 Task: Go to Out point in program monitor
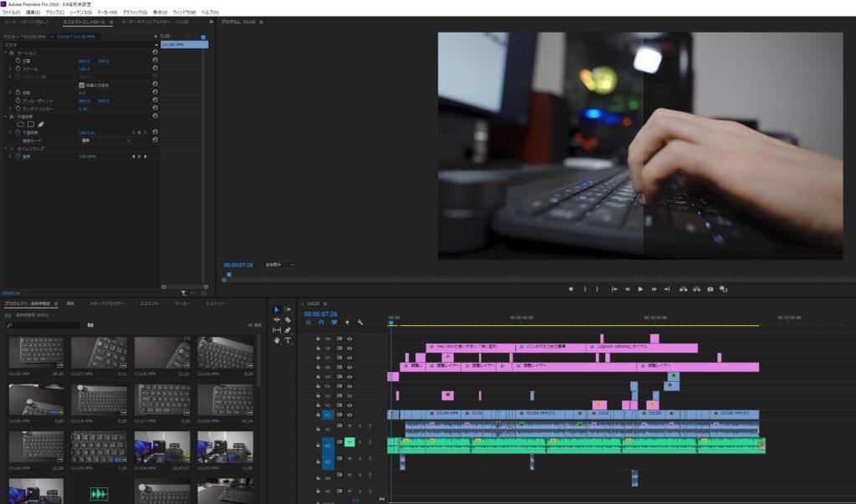coord(666,289)
